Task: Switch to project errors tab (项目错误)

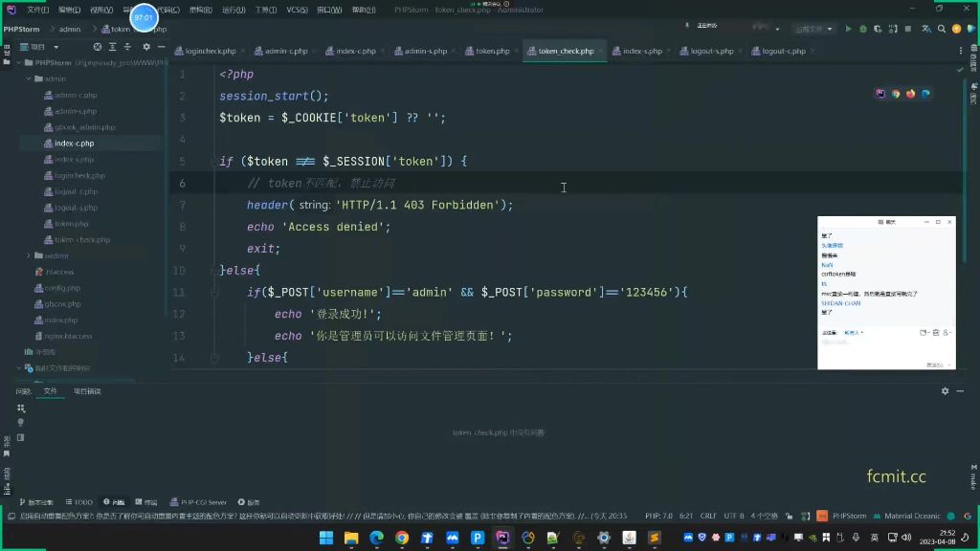Action: (x=87, y=391)
